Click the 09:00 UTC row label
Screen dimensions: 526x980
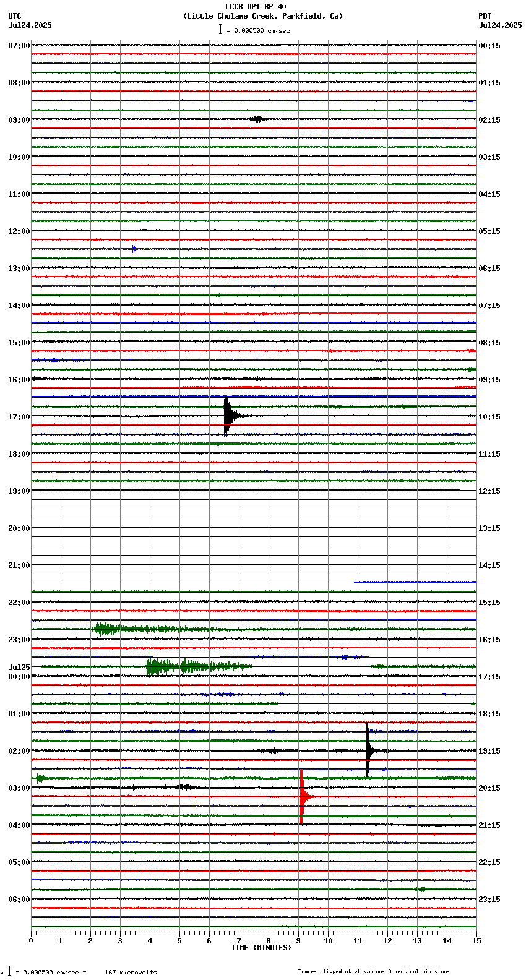[x=19, y=120]
